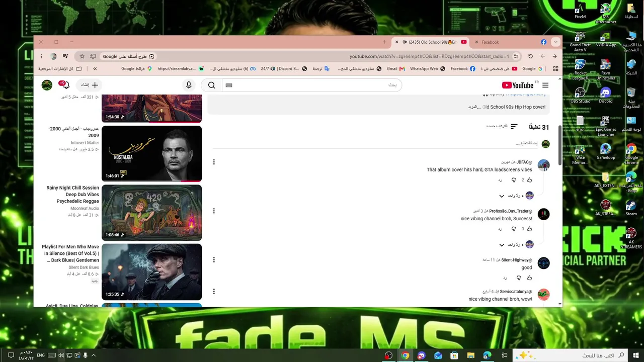Dislike JDFAC's comment
The height and width of the screenshot is (362, 644).
coord(514,180)
